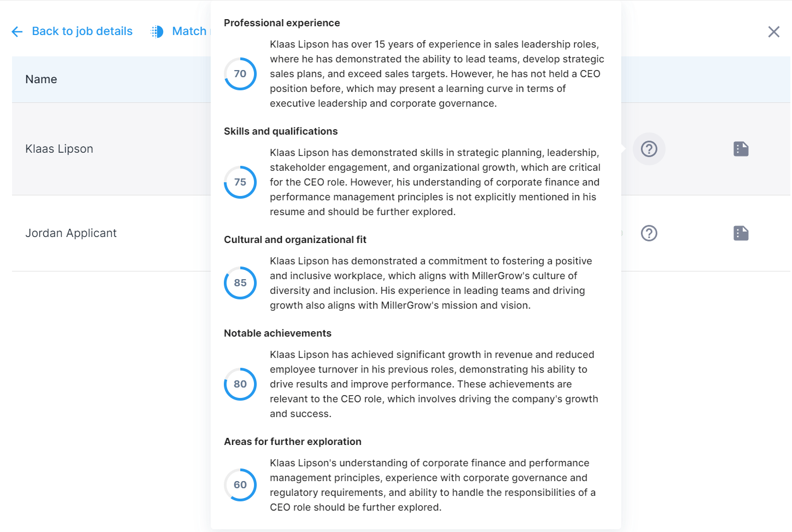
Task: Click question mark help icon for Jordan Applicant
Action: pos(649,233)
